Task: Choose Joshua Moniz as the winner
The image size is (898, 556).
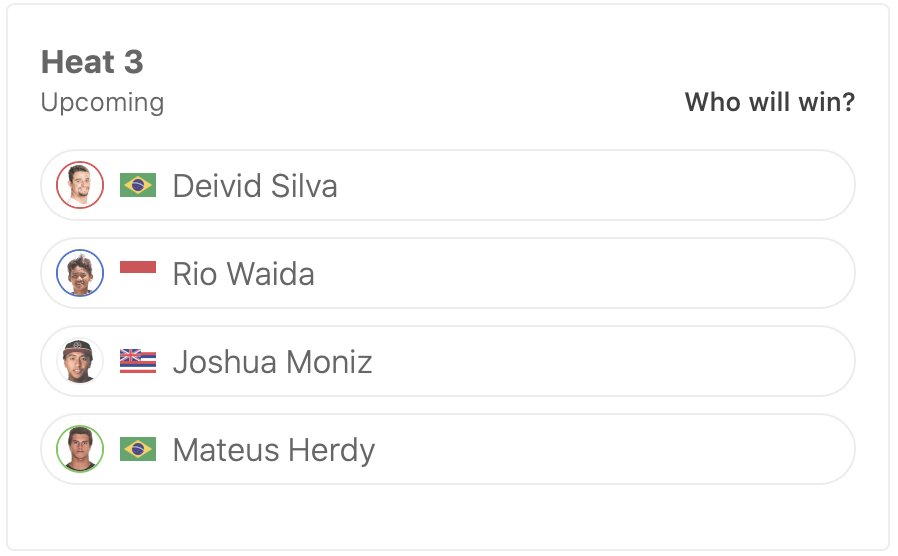Action: point(600,361)
